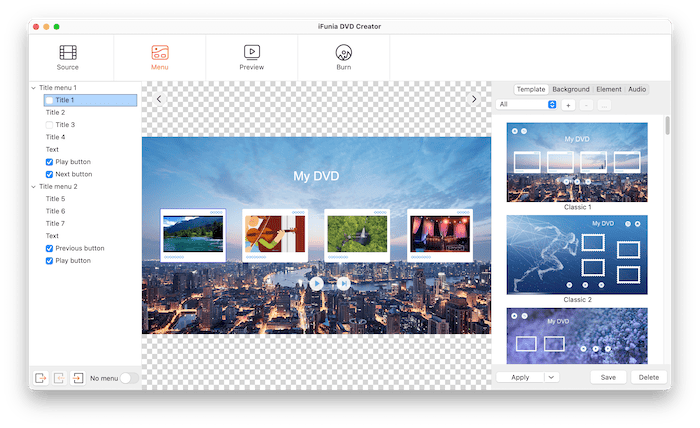
Task: Collapse the Title menu 1 tree node
Action: (x=33, y=88)
